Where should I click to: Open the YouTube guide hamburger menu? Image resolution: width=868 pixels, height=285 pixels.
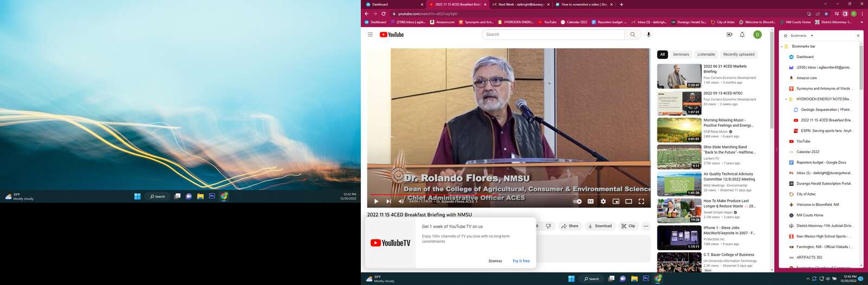tap(370, 35)
